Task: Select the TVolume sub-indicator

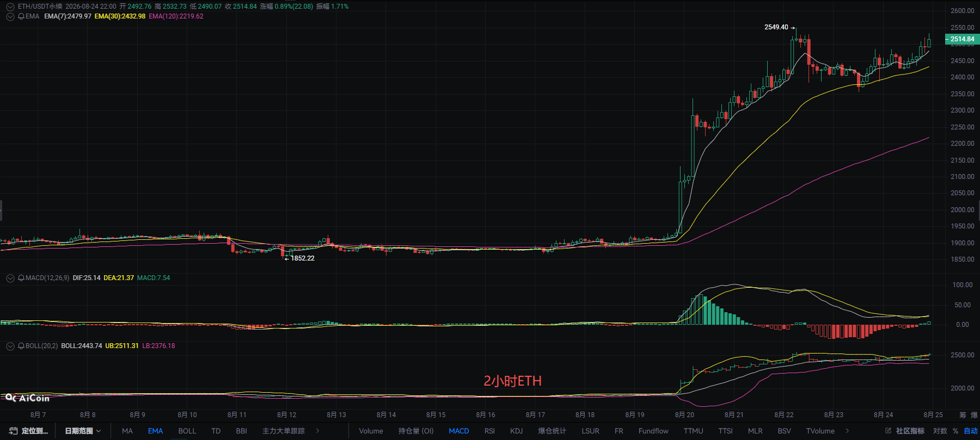Action: click(x=820, y=431)
